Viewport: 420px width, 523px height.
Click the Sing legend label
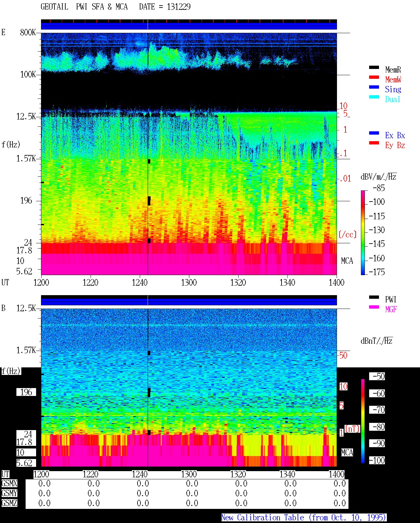tap(393, 89)
